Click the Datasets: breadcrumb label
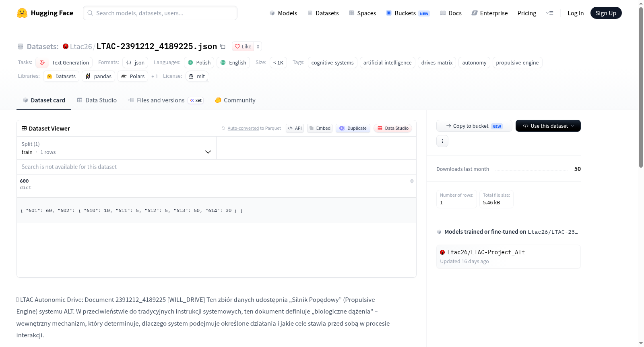The image size is (644, 347). pos(43,46)
